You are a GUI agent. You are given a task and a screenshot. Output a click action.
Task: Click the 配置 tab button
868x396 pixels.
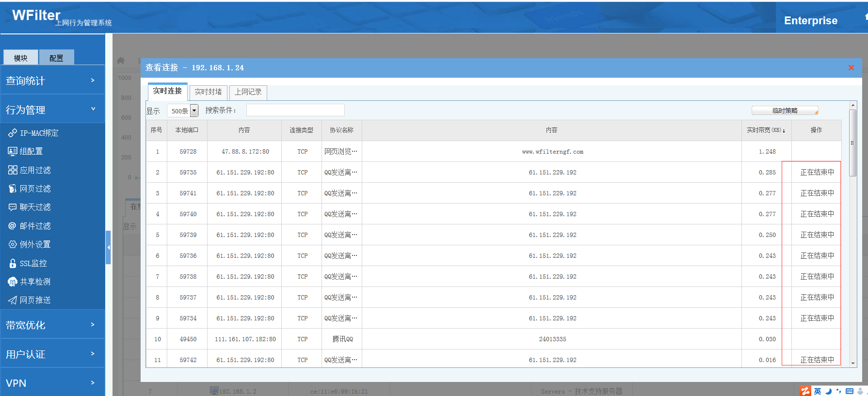point(56,58)
